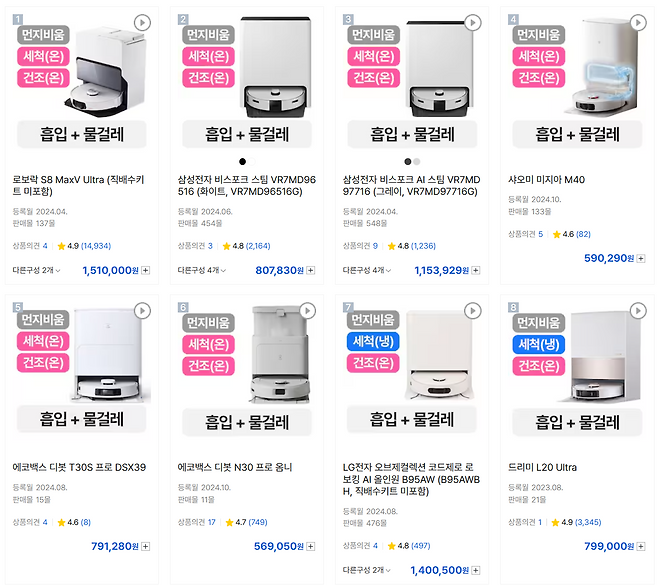Select grey color dot for 비스포크 AI 스팀
Screen dimensions: 658x585
417,161
